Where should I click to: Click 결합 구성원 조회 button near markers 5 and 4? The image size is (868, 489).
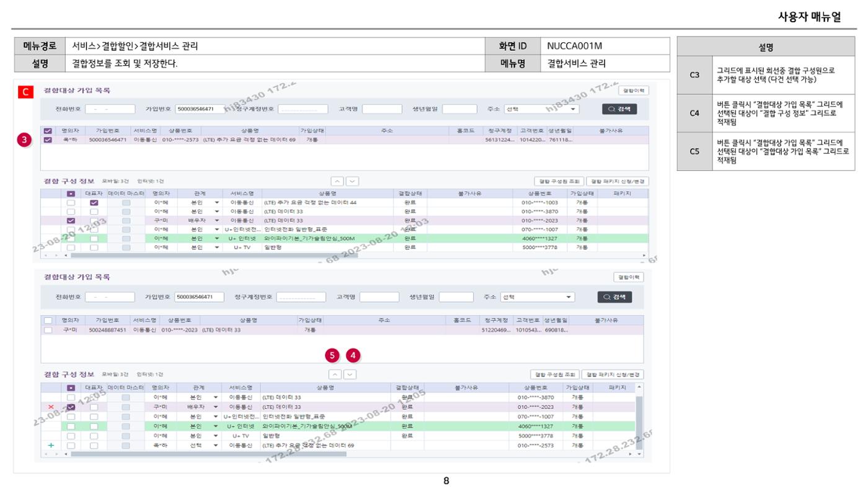[x=554, y=375]
